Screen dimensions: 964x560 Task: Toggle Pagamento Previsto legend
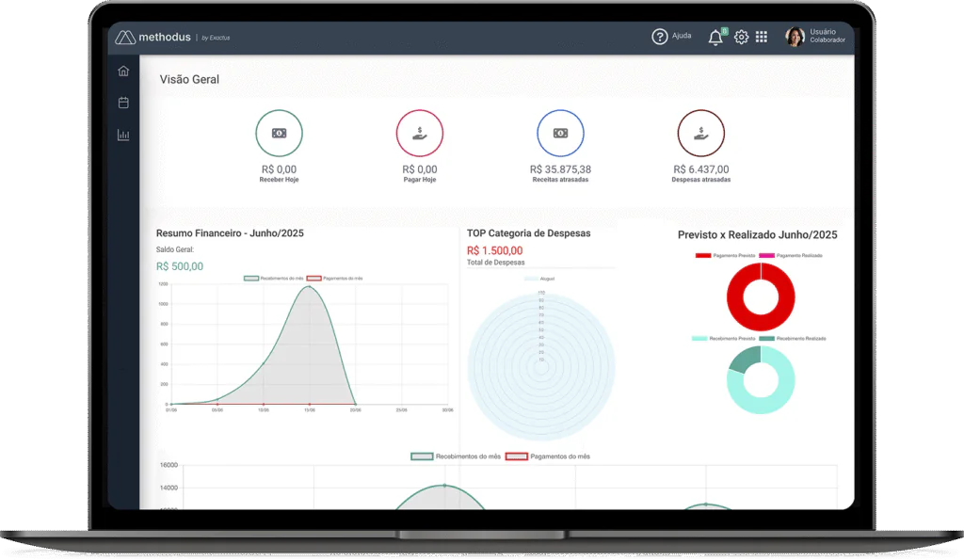click(726, 256)
